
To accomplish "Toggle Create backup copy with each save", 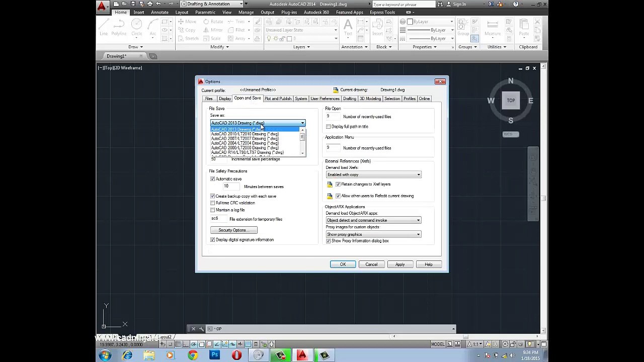I will point(212,196).
